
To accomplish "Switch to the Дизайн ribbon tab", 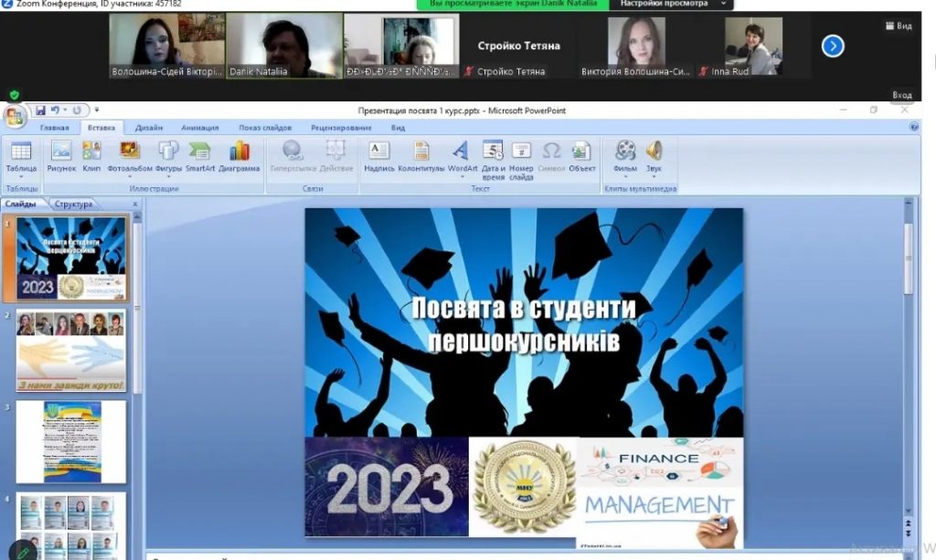I will tap(148, 128).
